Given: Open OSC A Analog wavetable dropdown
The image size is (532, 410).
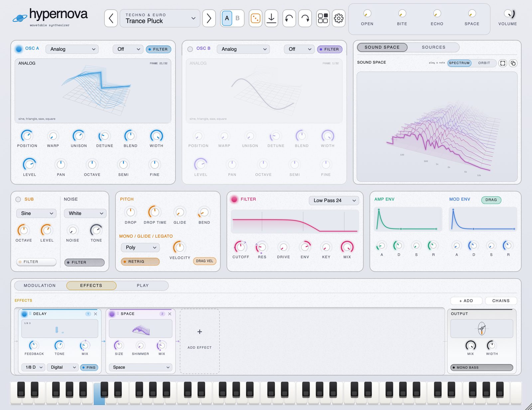Looking at the screenshot, I should 72,49.
